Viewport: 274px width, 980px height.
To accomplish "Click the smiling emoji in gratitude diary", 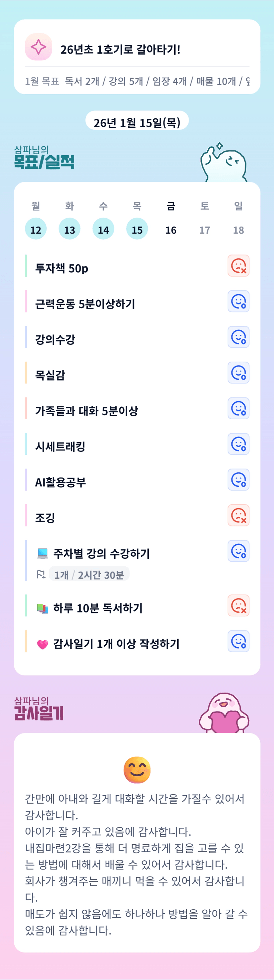I will pos(137,770).
